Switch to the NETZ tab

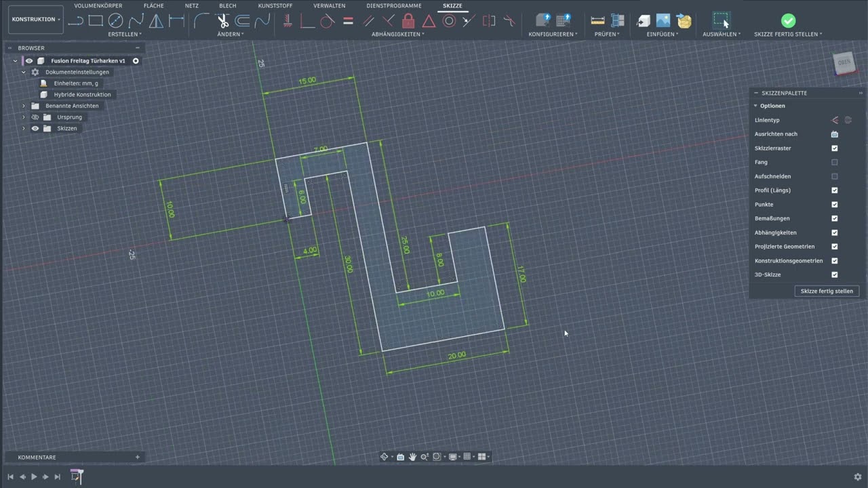click(192, 5)
